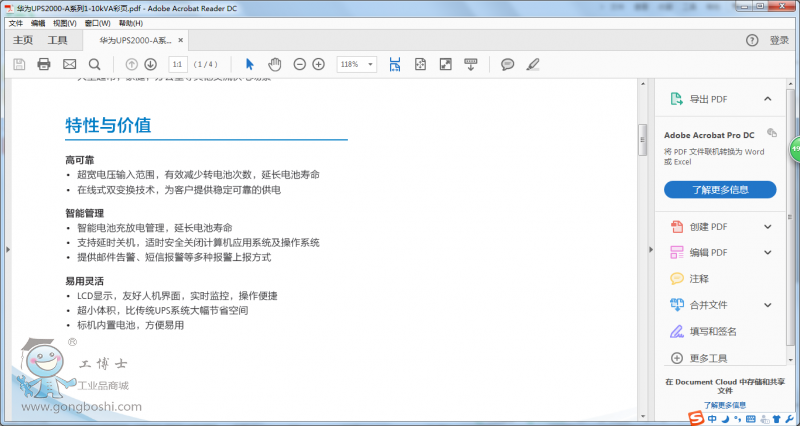Click 登录 (Sign in) link

(x=779, y=40)
